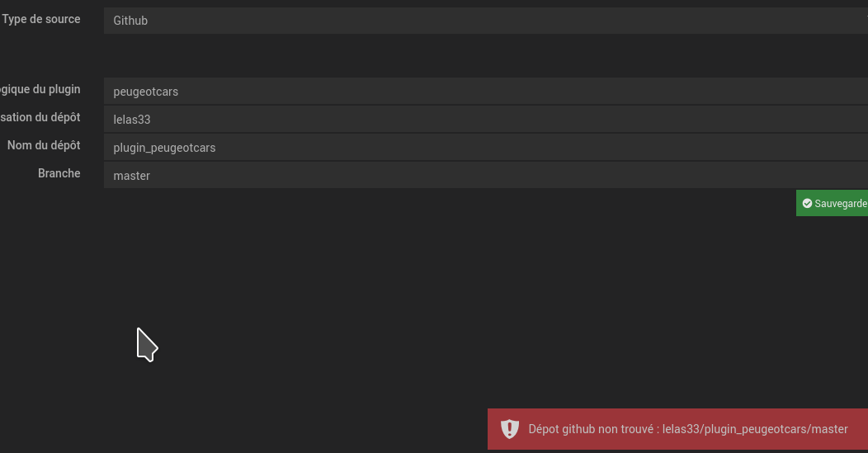Click the 'sation du dépôt' label
This screenshot has height=453, width=868.
click(x=40, y=117)
